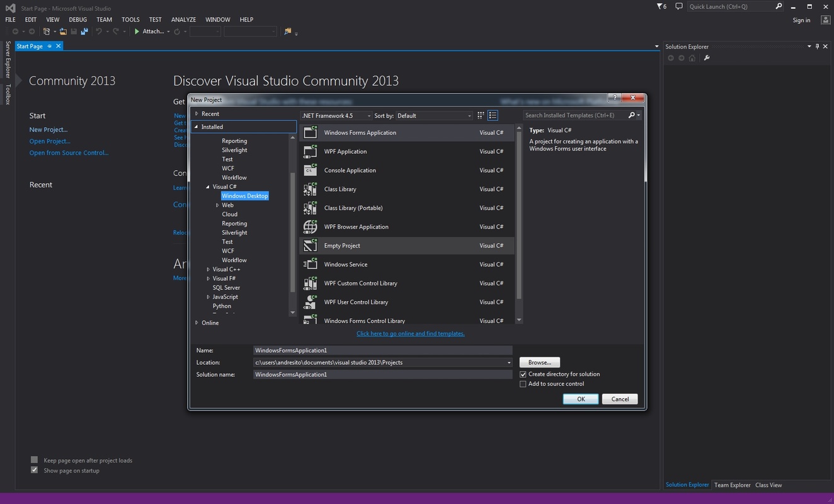Image resolution: width=834 pixels, height=504 pixels.
Task: Switch to the Team Explorer tab
Action: tap(732, 485)
